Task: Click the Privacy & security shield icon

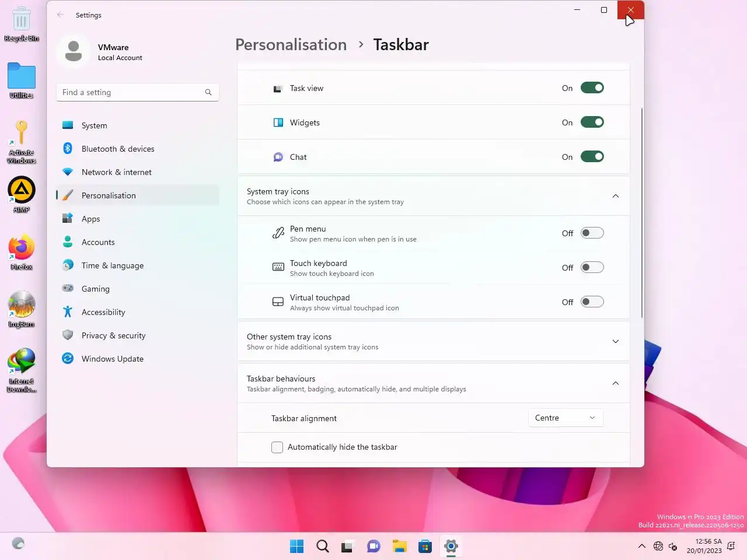Action: click(68, 335)
